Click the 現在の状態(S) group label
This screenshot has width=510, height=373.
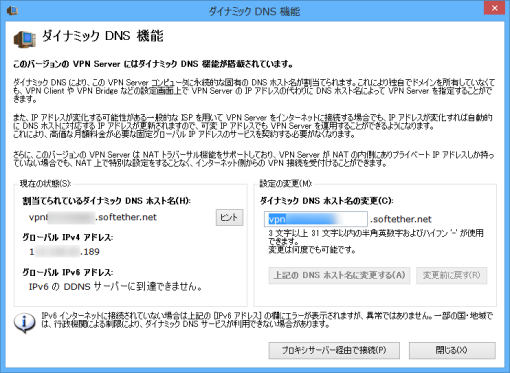click(45, 184)
